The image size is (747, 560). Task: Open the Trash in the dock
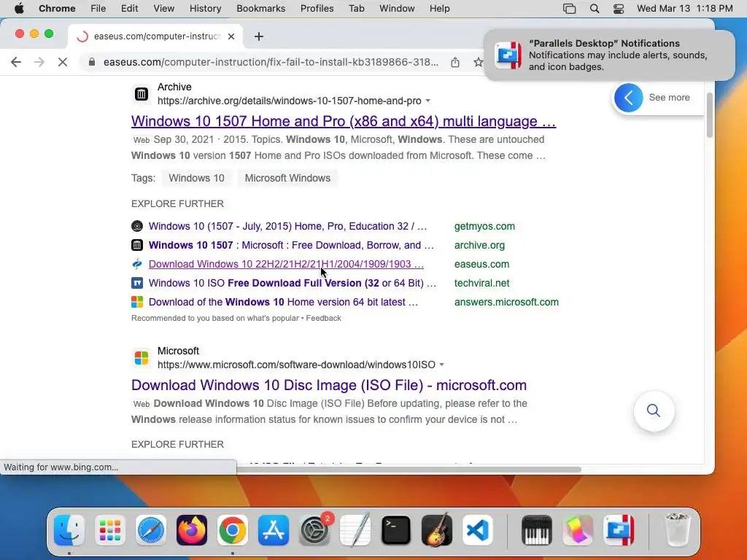(678, 530)
